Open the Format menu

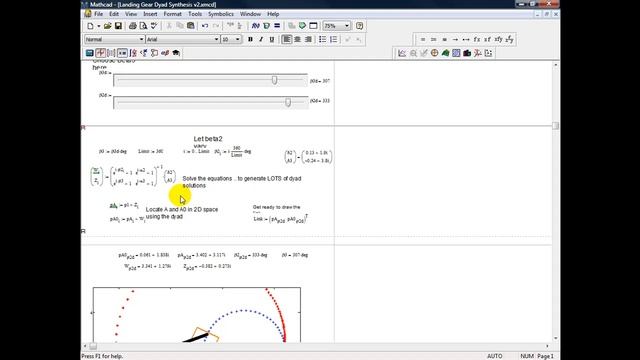pyautogui.click(x=172, y=14)
